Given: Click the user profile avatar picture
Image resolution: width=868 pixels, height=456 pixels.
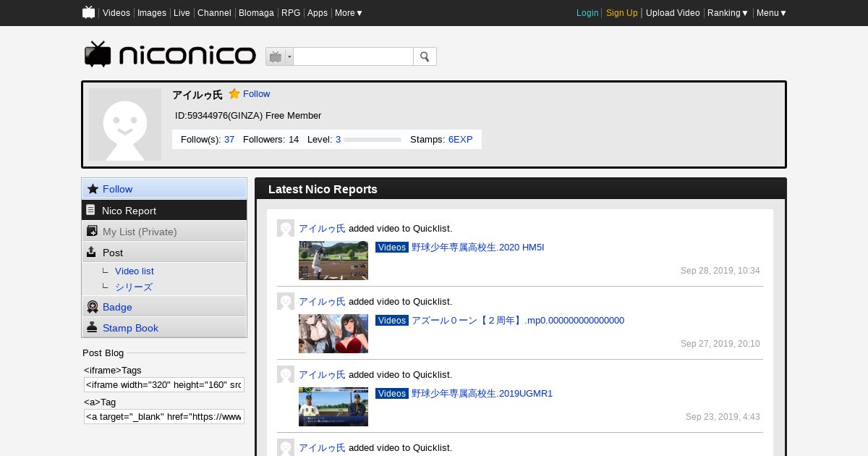Looking at the screenshot, I should (x=125, y=124).
